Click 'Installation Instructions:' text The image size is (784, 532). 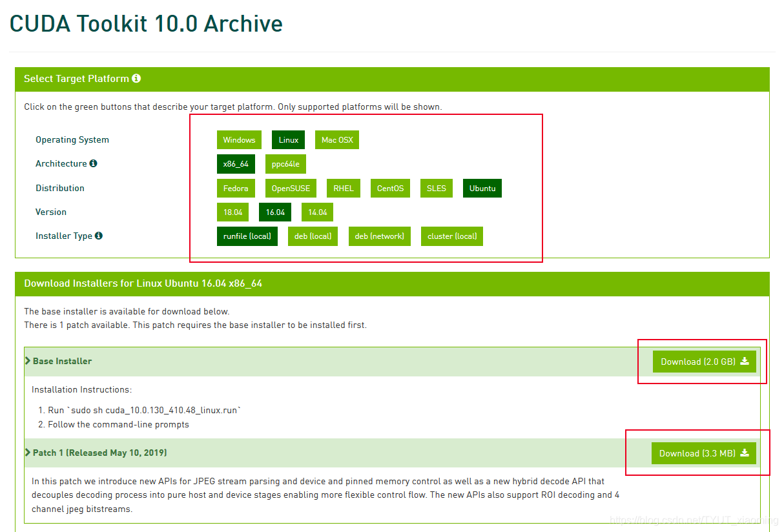81,389
